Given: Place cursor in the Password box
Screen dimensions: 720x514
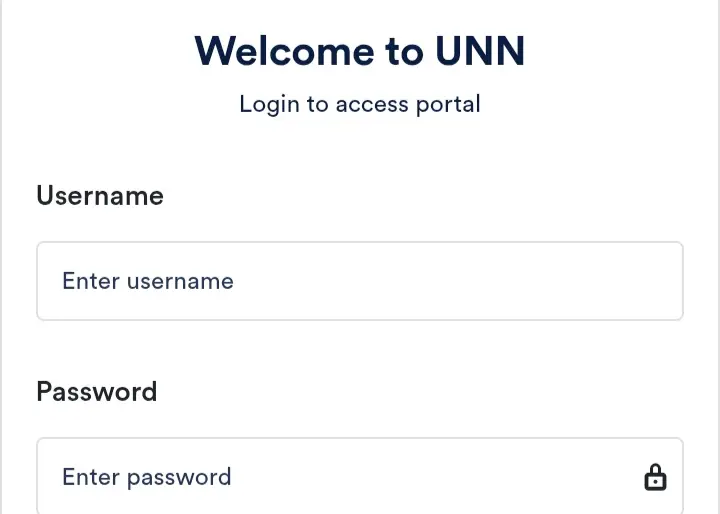Looking at the screenshot, I should (340, 477).
